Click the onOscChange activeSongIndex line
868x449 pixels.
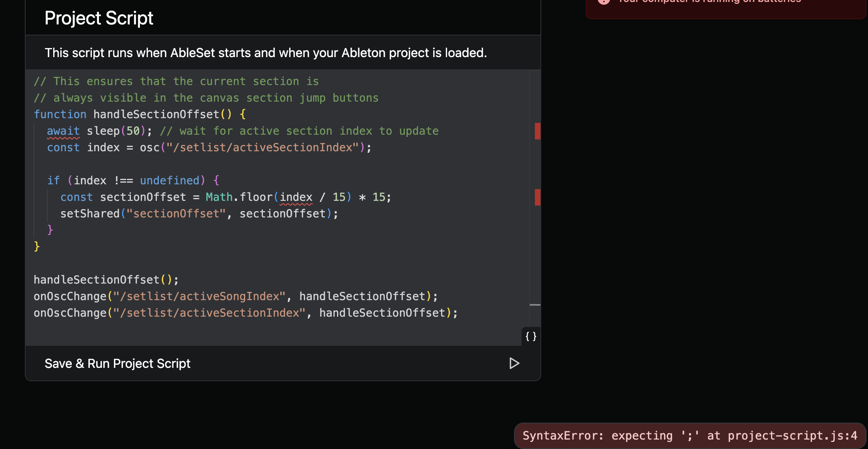click(x=235, y=297)
